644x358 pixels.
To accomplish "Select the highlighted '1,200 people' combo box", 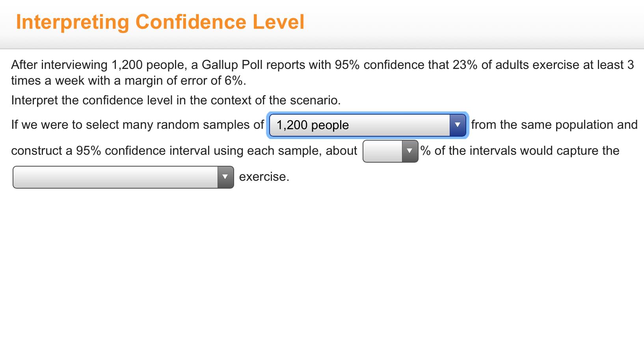I will [x=367, y=125].
